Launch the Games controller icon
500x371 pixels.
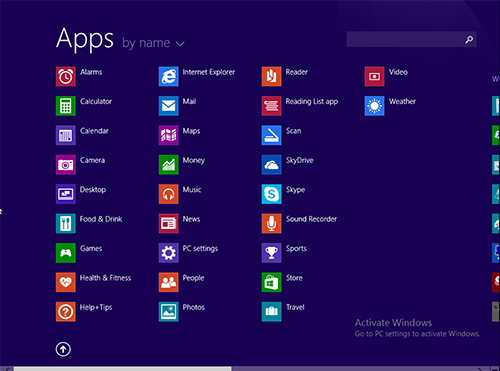(x=65, y=253)
